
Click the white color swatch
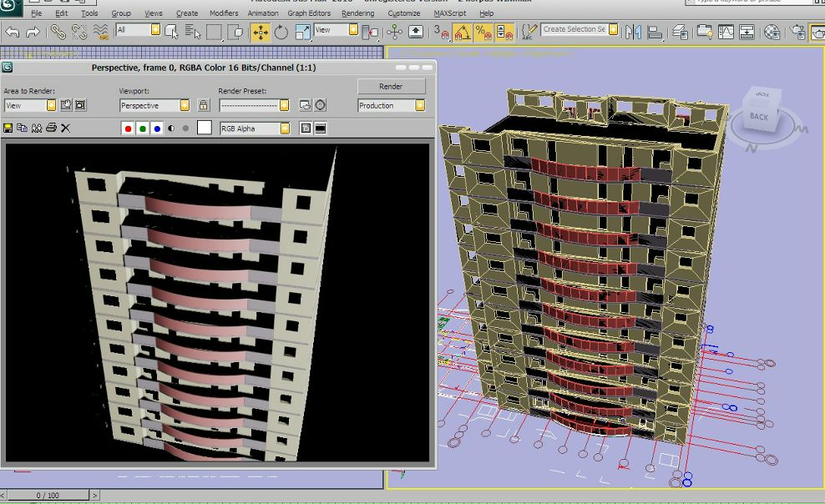coord(205,129)
